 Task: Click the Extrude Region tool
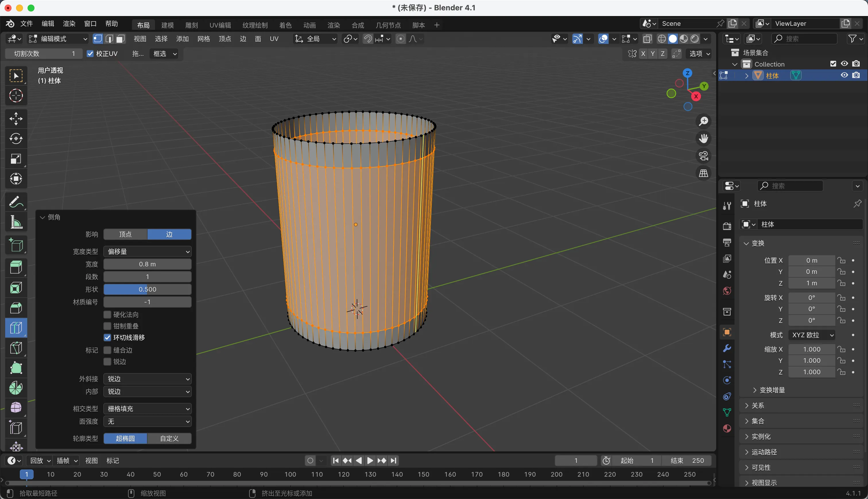pos(16,267)
